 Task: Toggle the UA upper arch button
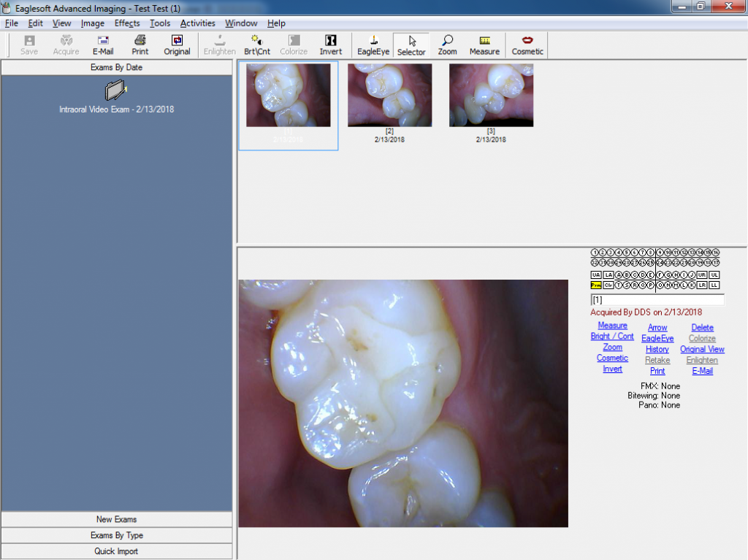pyautogui.click(x=596, y=275)
